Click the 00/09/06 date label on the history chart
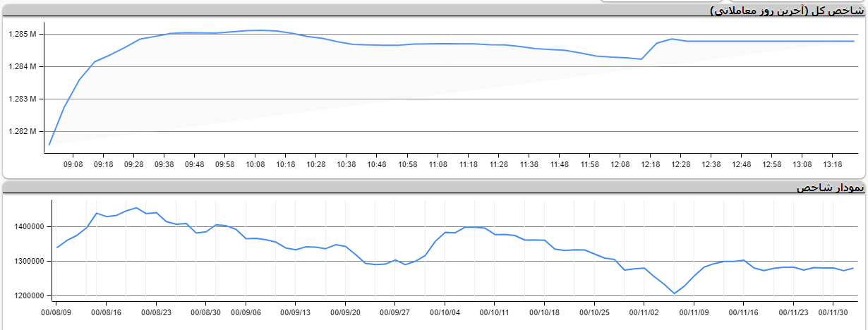The image size is (868, 330). [247, 312]
